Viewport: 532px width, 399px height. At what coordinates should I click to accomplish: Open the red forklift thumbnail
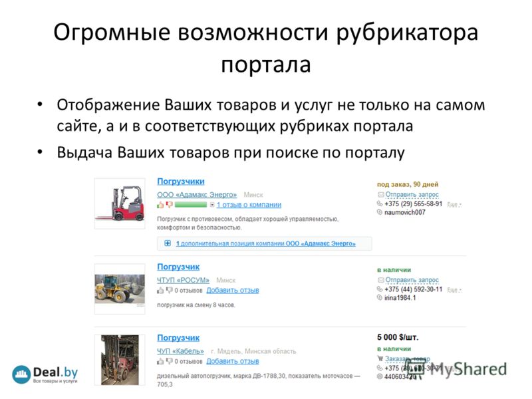(x=120, y=203)
